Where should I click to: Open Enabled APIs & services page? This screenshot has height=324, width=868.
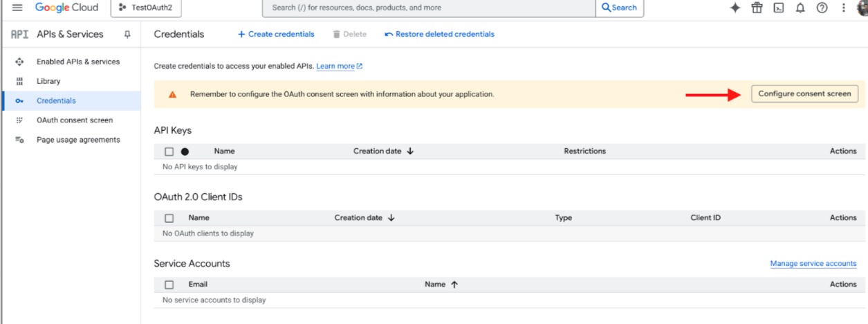click(78, 62)
